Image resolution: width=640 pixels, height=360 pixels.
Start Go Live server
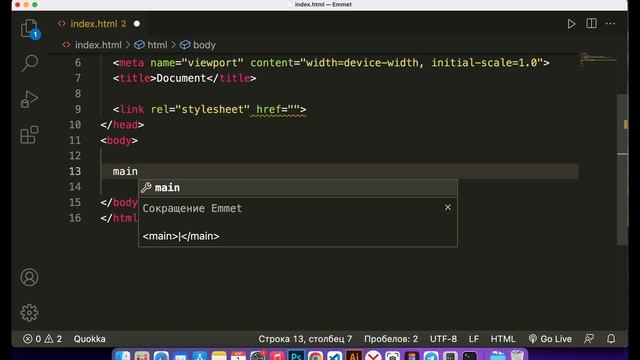point(550,339)
